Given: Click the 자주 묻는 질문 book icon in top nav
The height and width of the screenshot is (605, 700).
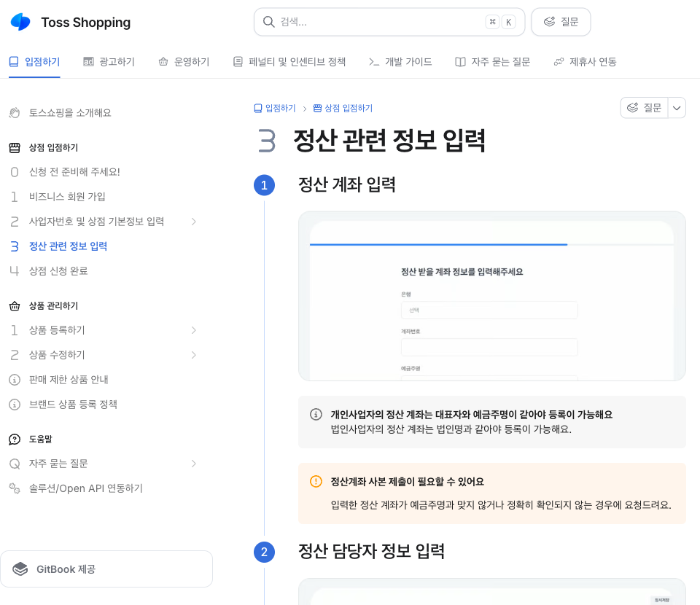Looking at the screenshot, I should [x=460, y=61].
